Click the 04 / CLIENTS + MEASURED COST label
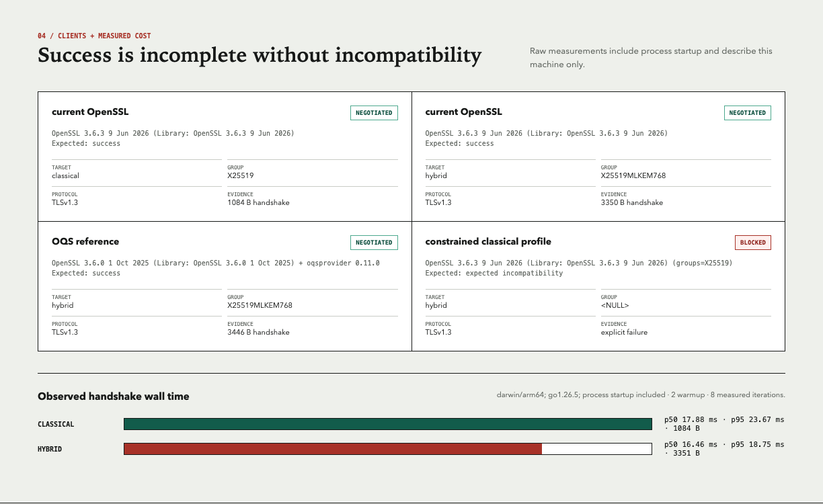Screen dimensions: 823x504 click(x=94, y=36)
